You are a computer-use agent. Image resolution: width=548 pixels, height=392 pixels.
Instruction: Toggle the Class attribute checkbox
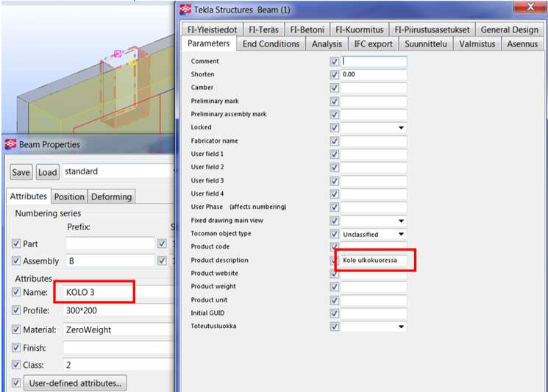click(16, 364)
